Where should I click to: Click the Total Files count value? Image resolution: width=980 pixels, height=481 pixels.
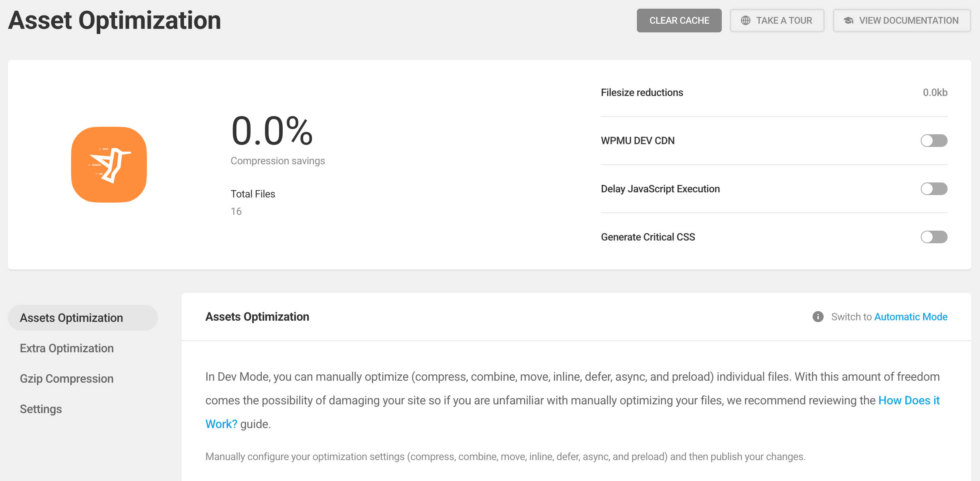pos(236,212)
